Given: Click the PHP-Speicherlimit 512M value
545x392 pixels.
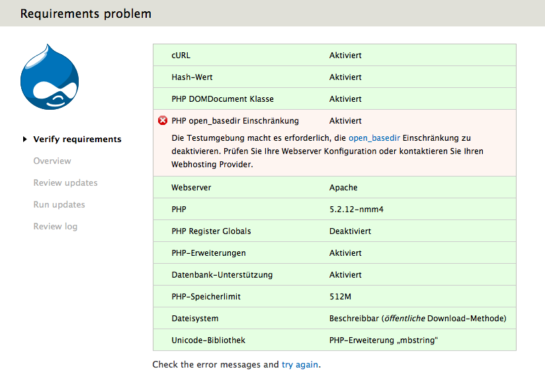Looking at the screenshot, I should click(341, 297).
